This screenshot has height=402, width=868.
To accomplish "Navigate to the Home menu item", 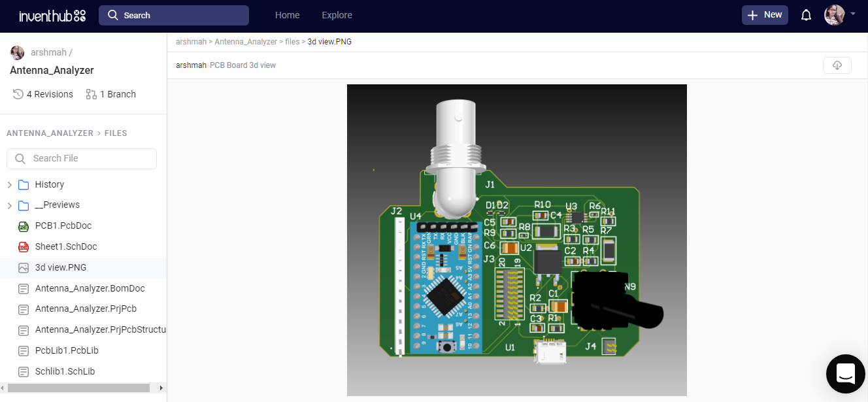I will [x=287, y=14].
